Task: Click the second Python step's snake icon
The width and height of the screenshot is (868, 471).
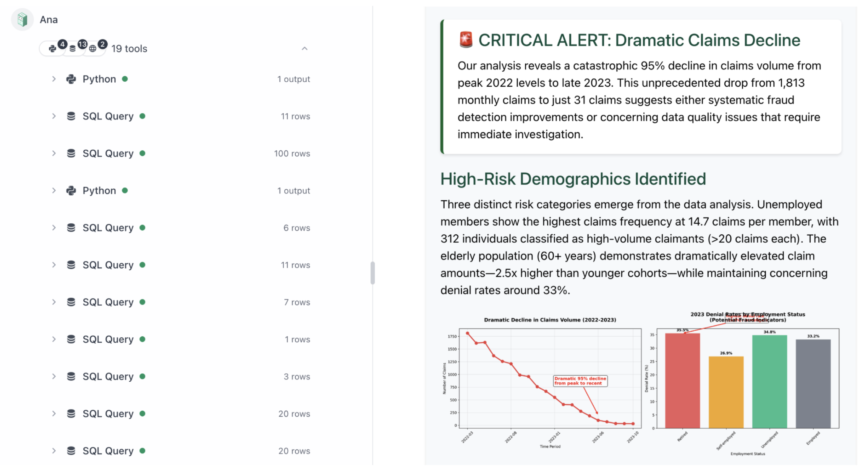Action: pos(71,190)
